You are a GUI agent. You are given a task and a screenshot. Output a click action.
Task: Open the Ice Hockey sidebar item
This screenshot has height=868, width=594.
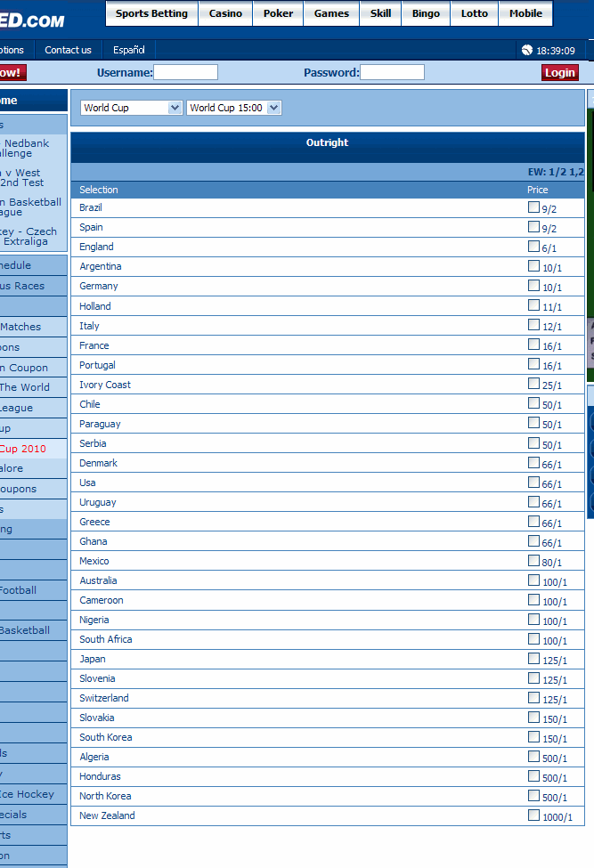(x=28, y=794)
